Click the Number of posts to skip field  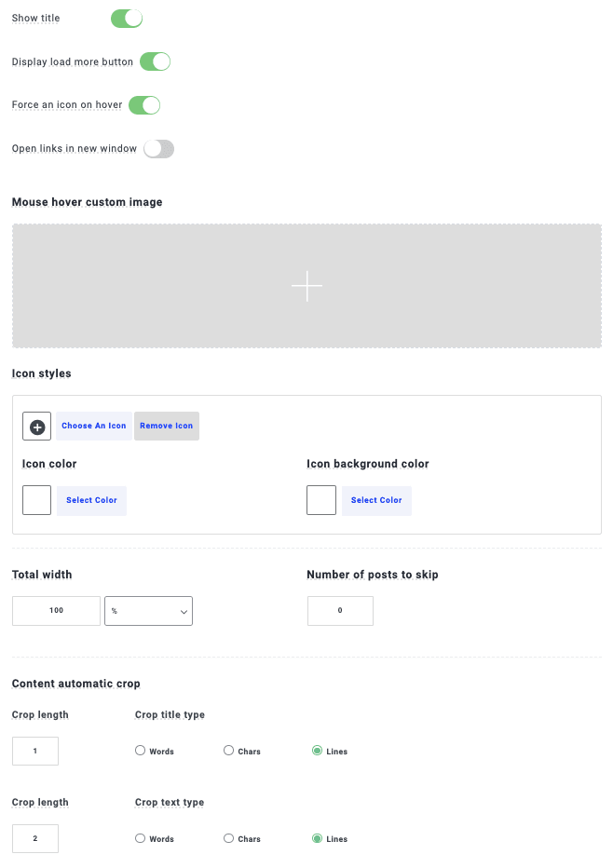(x=340, y=611)
